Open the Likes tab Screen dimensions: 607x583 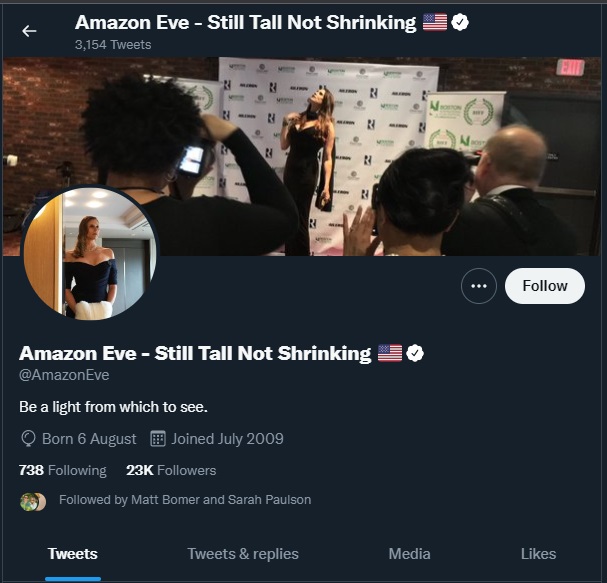pos(538,554)
